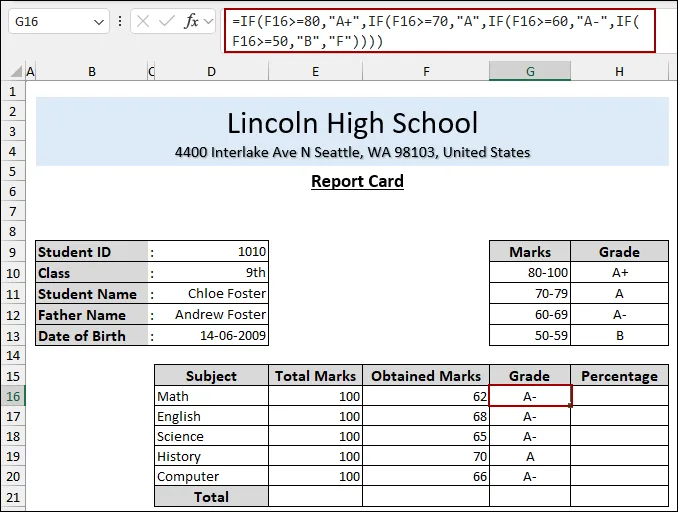
Task: Select the 80-100 marks range cell
Action: click(530, 272)
